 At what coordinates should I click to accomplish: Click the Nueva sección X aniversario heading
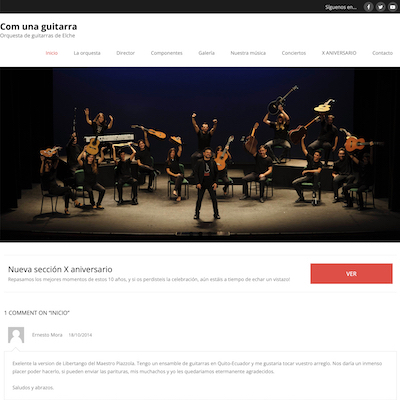click(x=60, y=269)
